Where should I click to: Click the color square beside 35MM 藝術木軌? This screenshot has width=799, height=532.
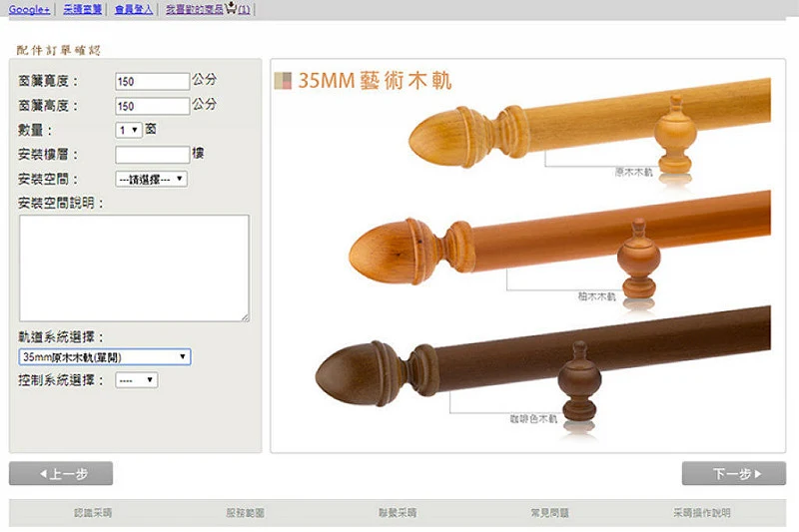point(283,81)
